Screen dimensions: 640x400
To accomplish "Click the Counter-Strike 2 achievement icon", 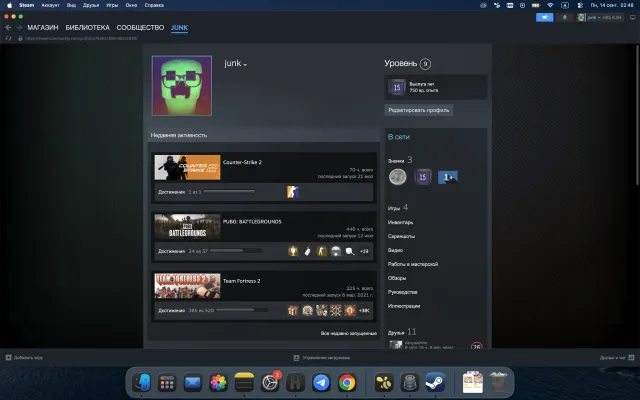I will pyautogui.click(x=293, y=191).
